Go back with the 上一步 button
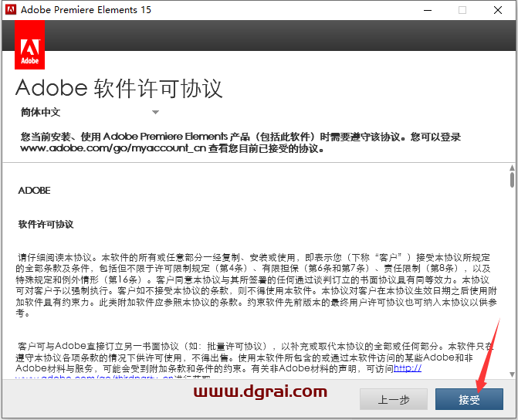The height and width of the screenshot is (420, 518). 394,399
